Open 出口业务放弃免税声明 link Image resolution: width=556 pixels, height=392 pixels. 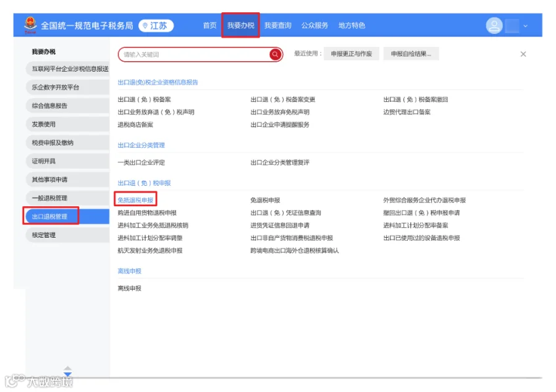280,112
